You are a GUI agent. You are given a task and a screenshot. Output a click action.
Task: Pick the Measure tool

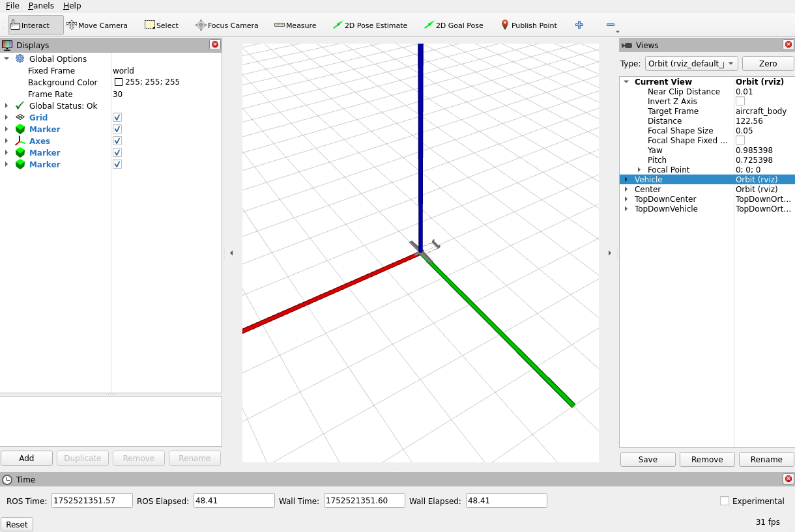(x=295, y=25)
